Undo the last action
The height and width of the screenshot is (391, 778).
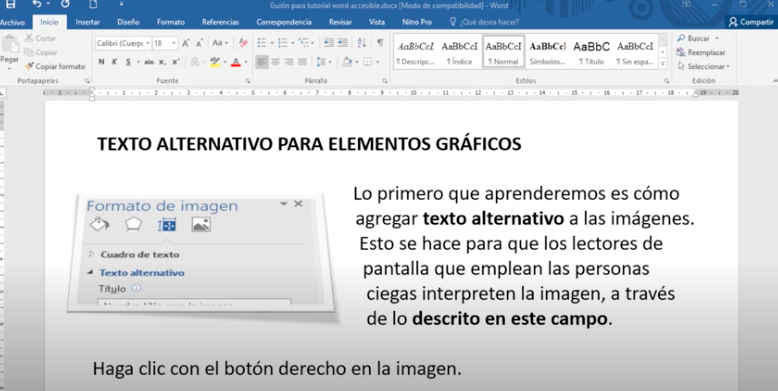37,4
